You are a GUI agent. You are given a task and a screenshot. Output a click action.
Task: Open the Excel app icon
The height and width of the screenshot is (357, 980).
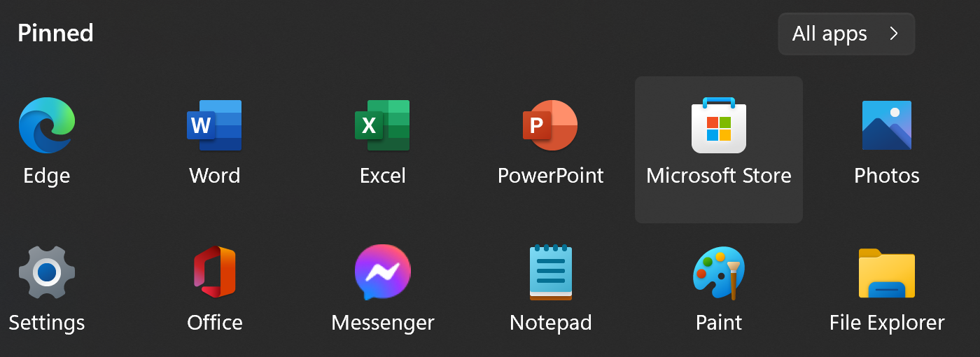pyautogui.click(x=382, y=125)
